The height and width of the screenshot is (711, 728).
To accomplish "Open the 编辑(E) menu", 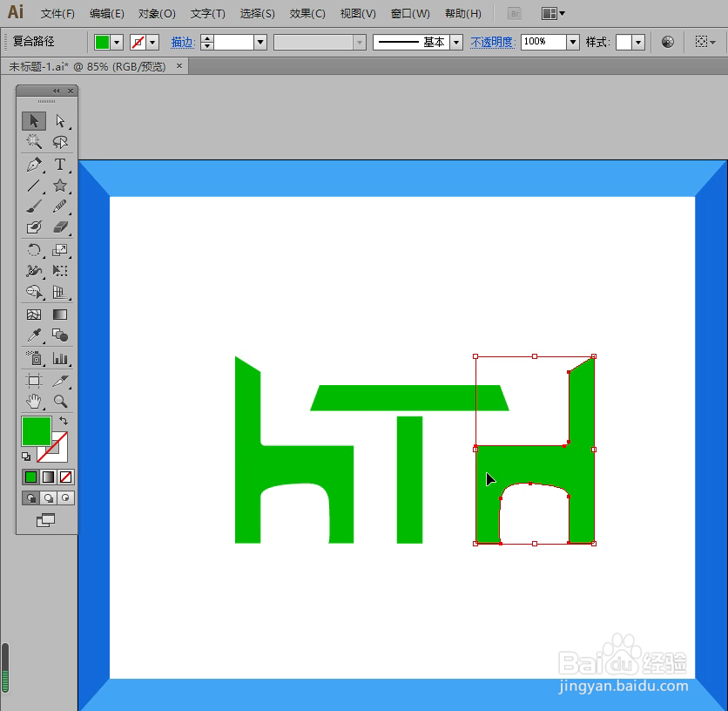I will pyautogui.click(x=107, y=13).
